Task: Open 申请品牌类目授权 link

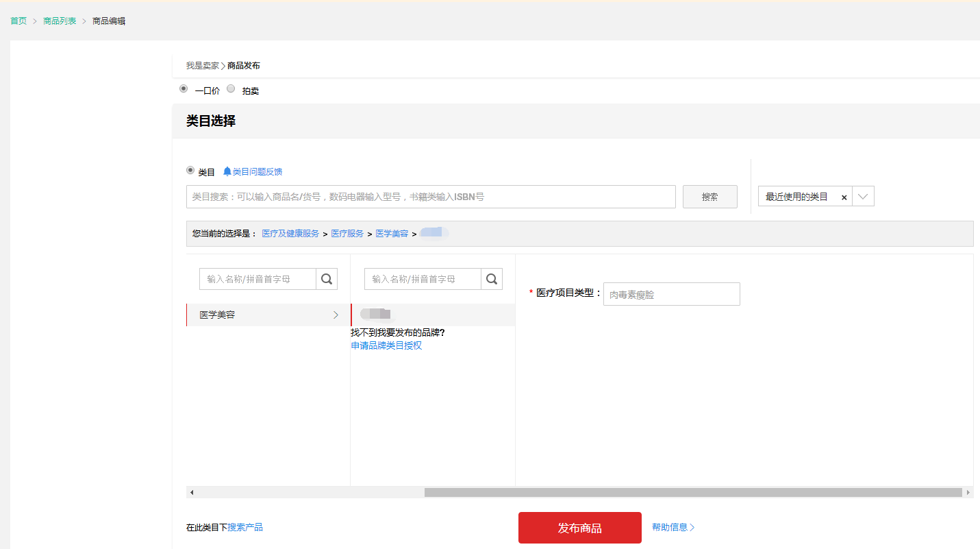Action: point(386,345)
